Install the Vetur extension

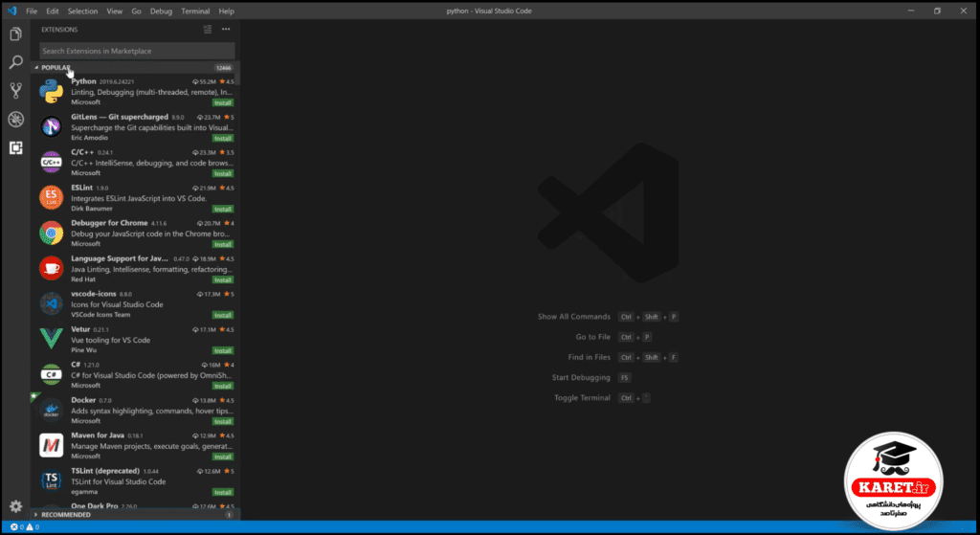pyautogui.click(x=222, y=350)
